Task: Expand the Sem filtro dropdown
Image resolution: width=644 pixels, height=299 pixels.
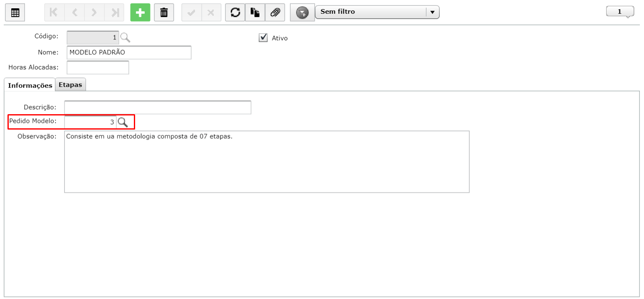Action: pyautogui.click(x=432, y=12)
